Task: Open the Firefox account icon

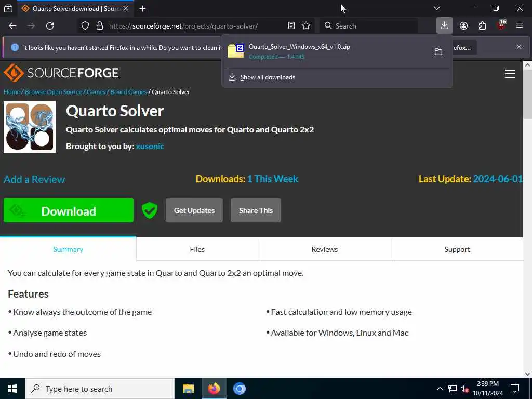Action: 463,26
